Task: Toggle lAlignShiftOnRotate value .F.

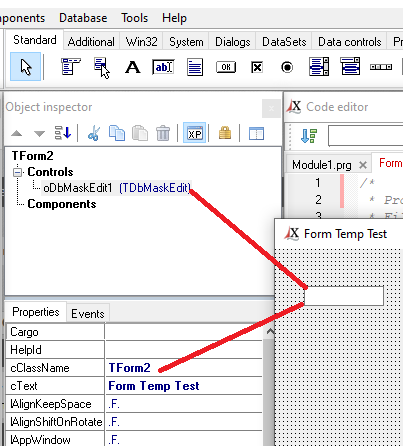Action: [184, 422]
